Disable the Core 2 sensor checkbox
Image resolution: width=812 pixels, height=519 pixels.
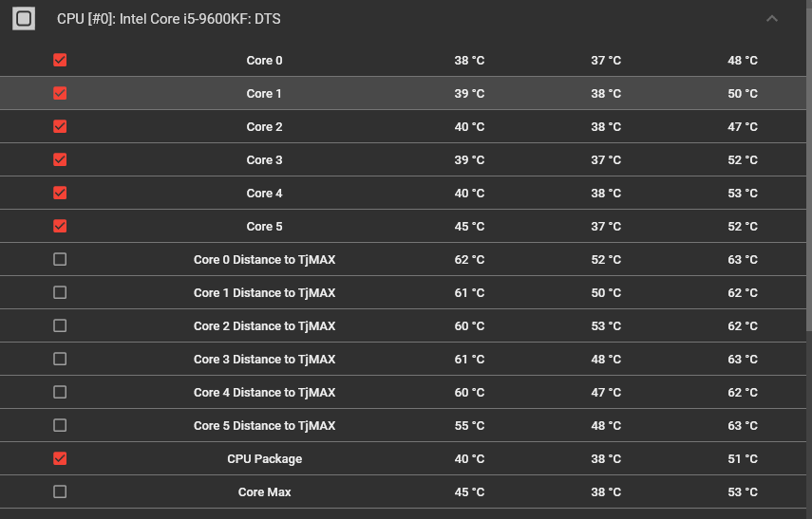point(60,127)
